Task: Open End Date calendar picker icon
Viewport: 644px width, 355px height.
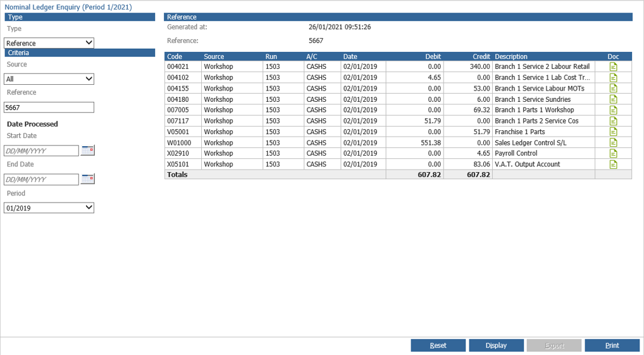Action: tap(87, 179)
